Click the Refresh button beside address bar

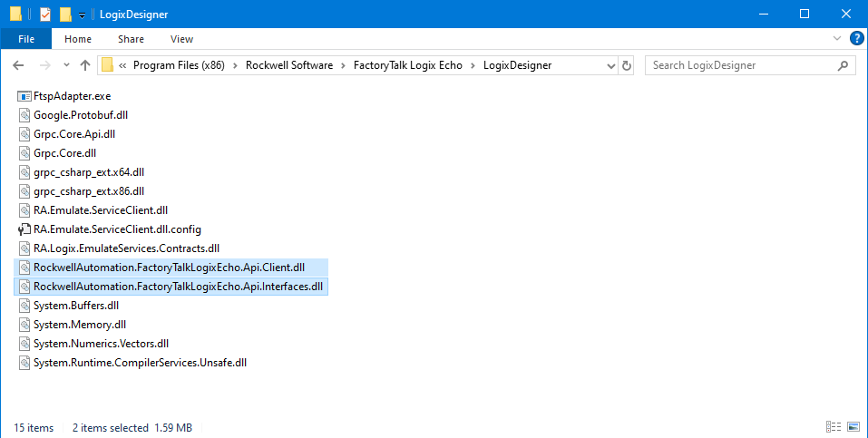(626, 65)
